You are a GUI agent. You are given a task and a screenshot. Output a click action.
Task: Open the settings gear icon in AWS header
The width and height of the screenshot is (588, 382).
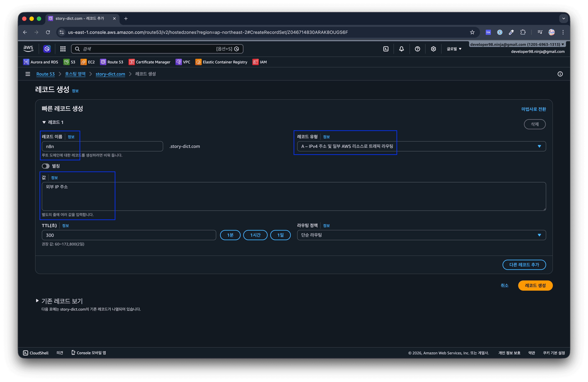click(433, 49)
